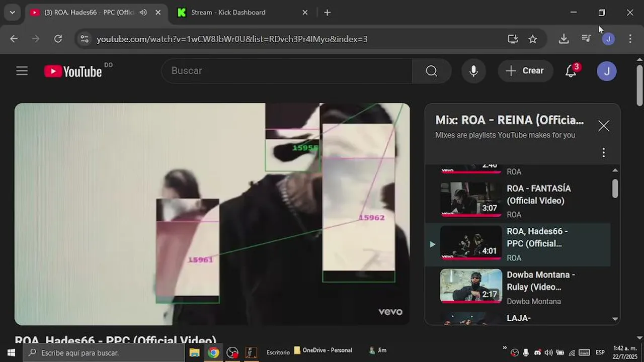Screen dimensions: 644x362
Task: Close the Kick Dashboard tab
Action: (x=305, y=13)
